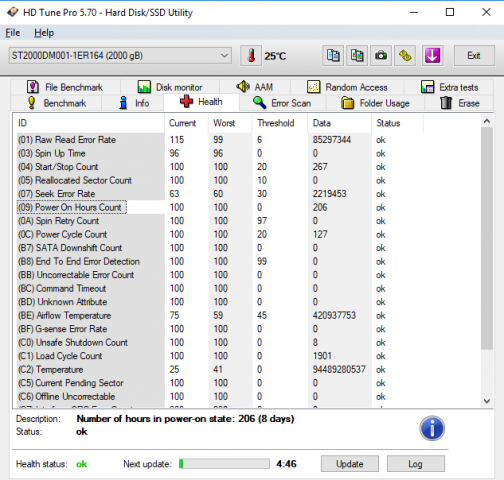
Task: Click the thermometer temperature icon
Action: 251,56
